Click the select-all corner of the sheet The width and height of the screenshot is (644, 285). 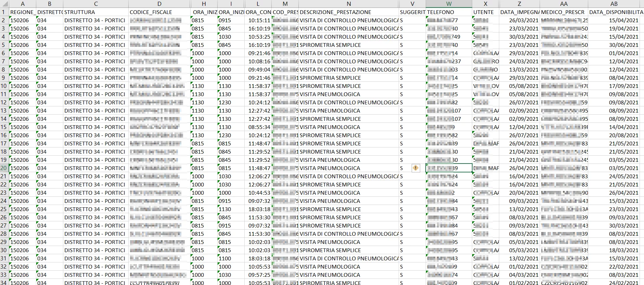(x=4, y=4)
